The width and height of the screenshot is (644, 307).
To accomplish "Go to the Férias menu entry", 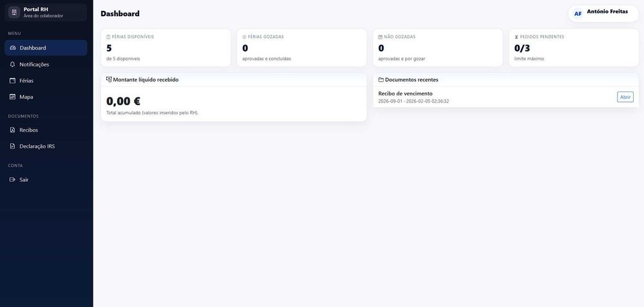I will 26,81.
